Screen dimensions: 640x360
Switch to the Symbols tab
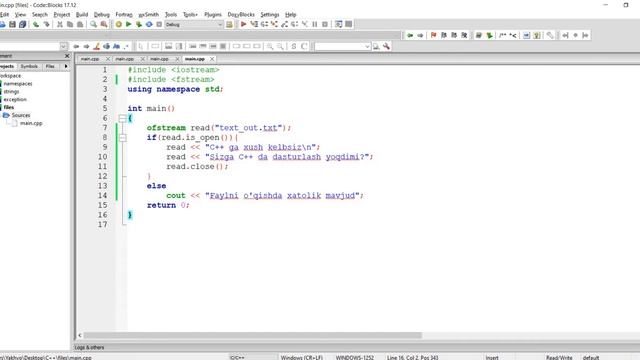tap(29, 66)
